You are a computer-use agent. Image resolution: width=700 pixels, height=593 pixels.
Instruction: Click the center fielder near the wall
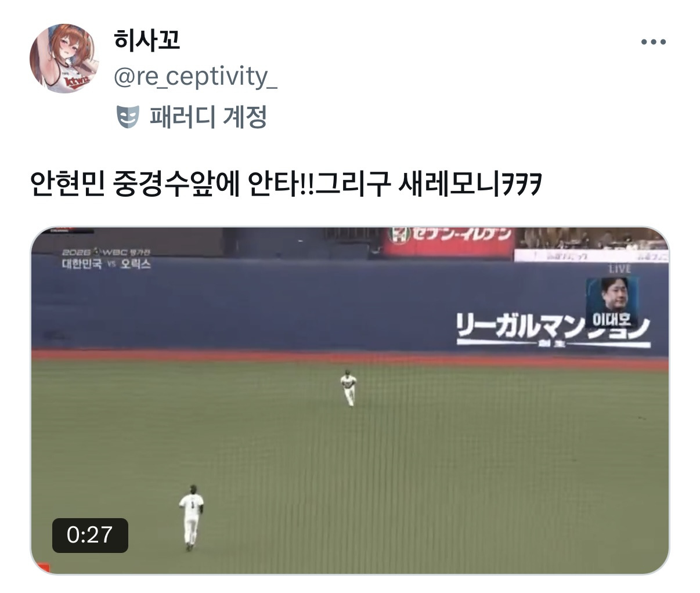(x=348, y=388)
